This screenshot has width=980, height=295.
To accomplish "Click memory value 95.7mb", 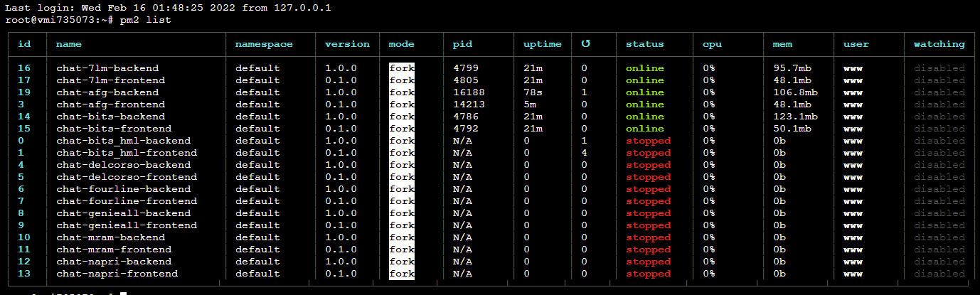I will [792, 68].
